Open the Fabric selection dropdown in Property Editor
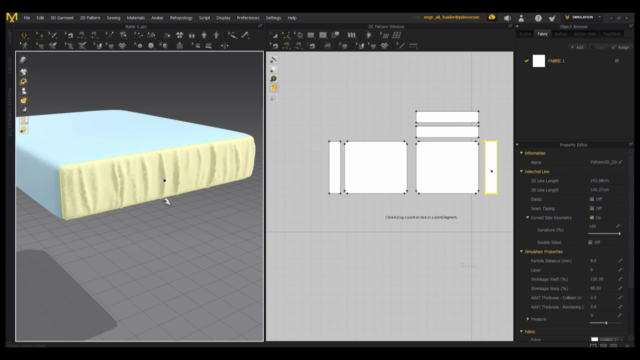640x360 pixels. coord(608,340)
